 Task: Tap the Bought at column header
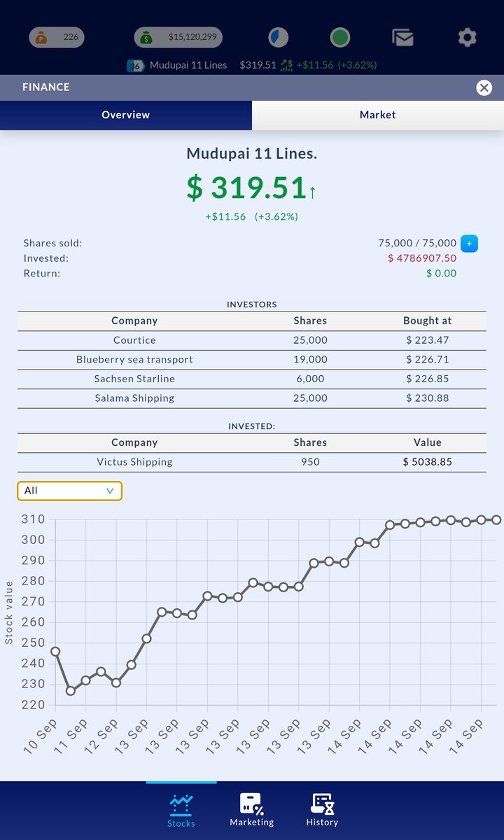[428, 321]
